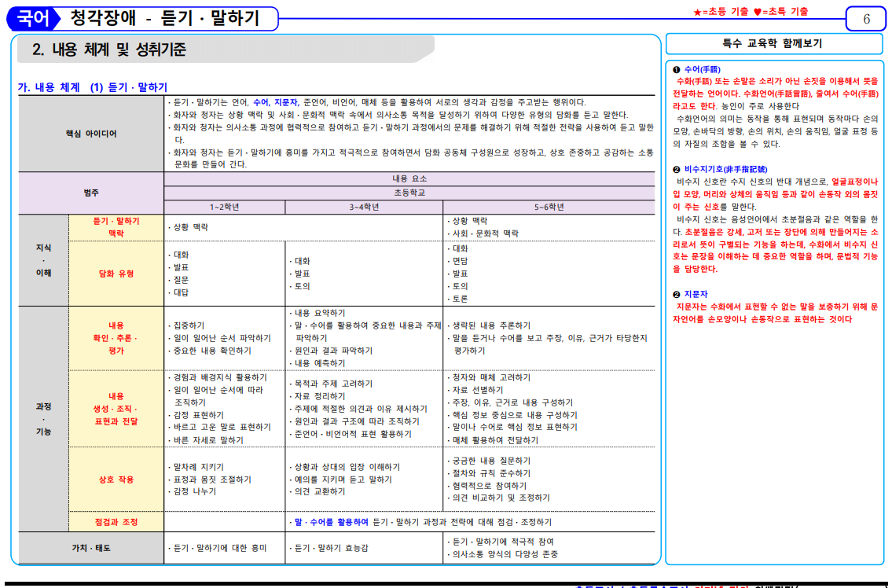Screen dimensions: 892x588
Task: Click '절차와 규칙 준수하기'
Action: 491,473
